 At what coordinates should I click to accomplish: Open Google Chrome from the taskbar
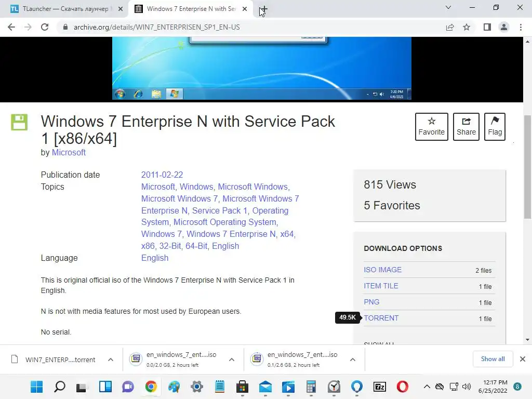[151, 387]
